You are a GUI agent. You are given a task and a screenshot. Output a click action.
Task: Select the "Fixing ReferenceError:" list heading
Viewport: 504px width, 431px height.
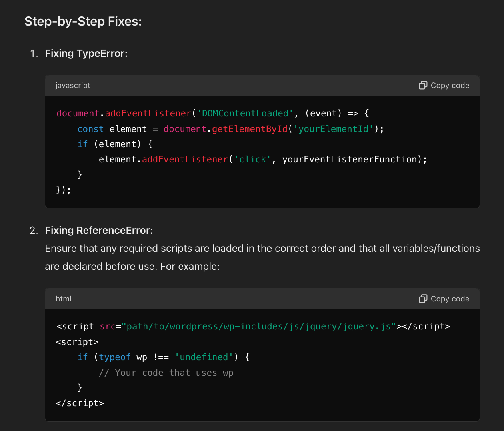point(99,230)
